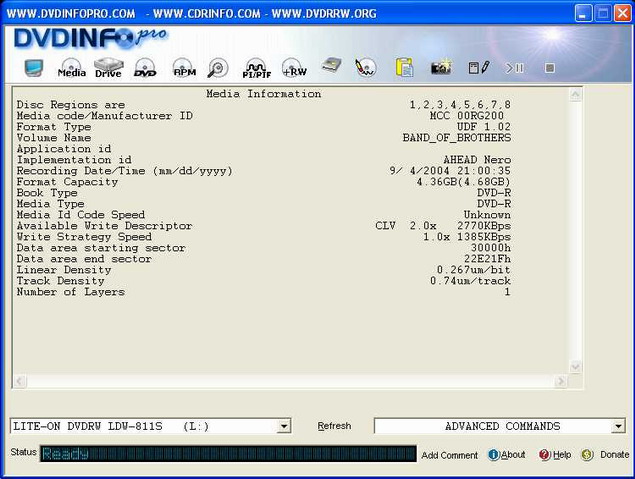Click the vertical scrollbar up arrow
The width and height of the screenshot is (635, 479).
[575, 95]
